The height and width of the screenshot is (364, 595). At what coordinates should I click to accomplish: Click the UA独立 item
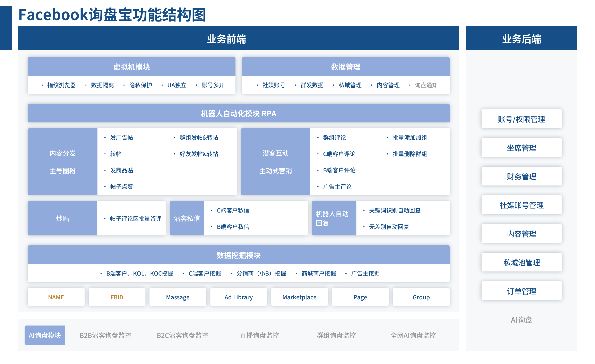tap(177, 85)
